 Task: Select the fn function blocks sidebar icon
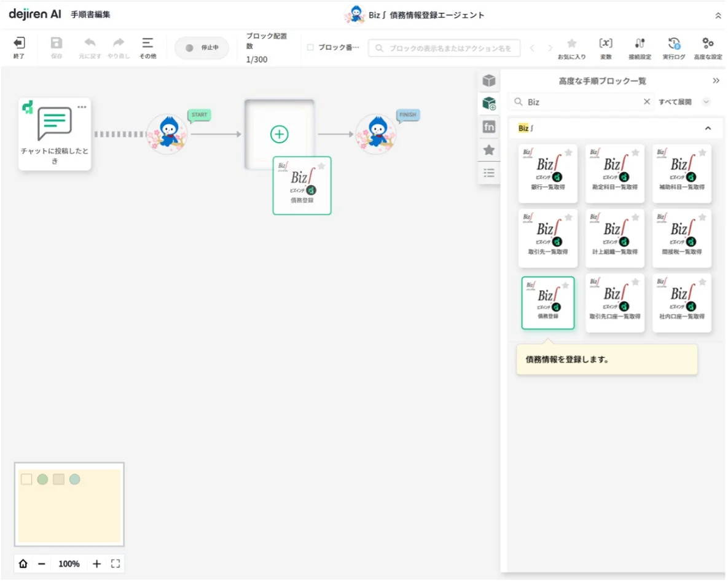pos(489,127)
